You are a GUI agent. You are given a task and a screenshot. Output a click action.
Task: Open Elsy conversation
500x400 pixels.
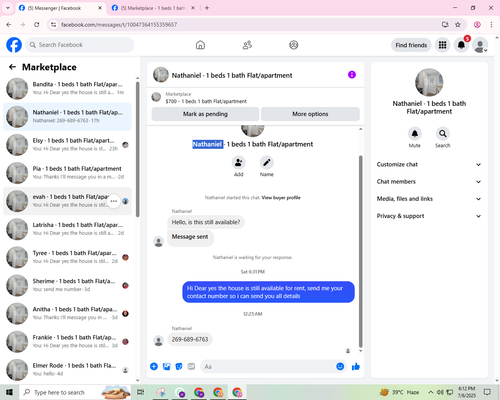click(x=67, y=145)
